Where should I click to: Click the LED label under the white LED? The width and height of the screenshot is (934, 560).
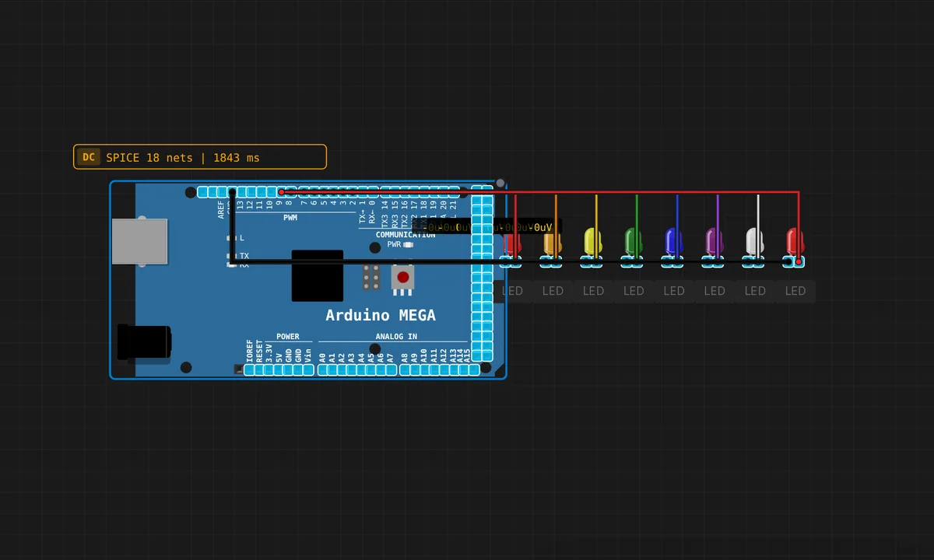(755, 291)
